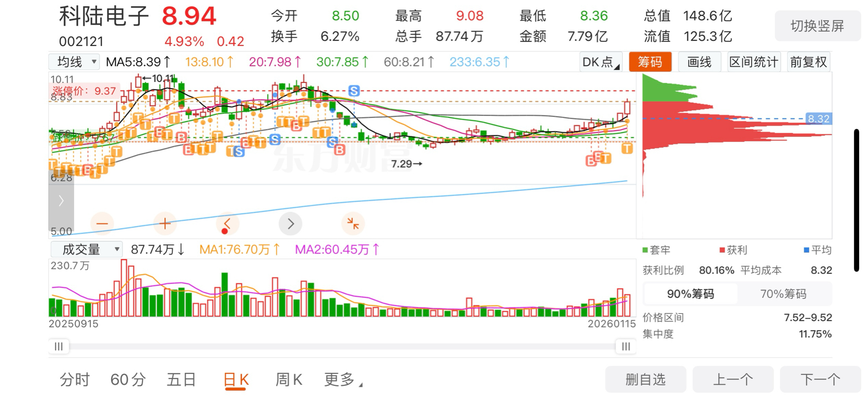This screenshot has width=868, height=401.
Task: Click the 13:8.10 moving average label
Action: pyautogui.click(x=209, y=62)
